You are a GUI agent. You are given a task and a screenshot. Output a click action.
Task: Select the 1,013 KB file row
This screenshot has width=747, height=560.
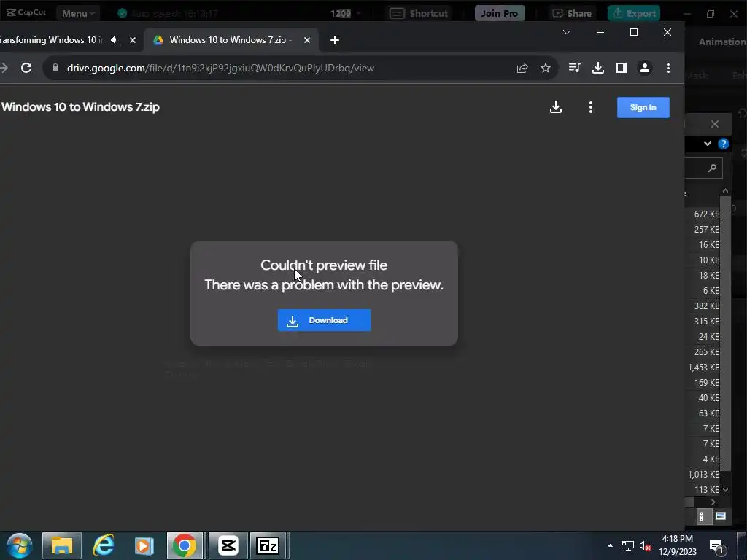pos(704,474)
